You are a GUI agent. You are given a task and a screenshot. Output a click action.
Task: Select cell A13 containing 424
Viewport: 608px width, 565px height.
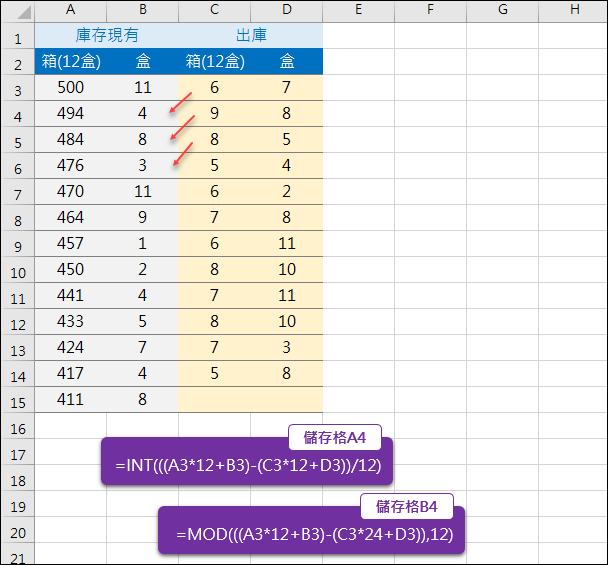pos(71,347)
